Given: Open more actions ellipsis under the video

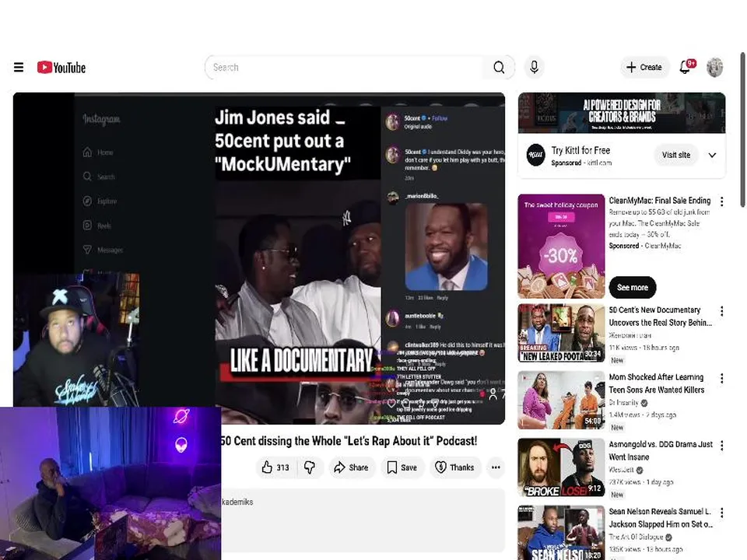Looking at the screenshot, I should coord(496,467).
